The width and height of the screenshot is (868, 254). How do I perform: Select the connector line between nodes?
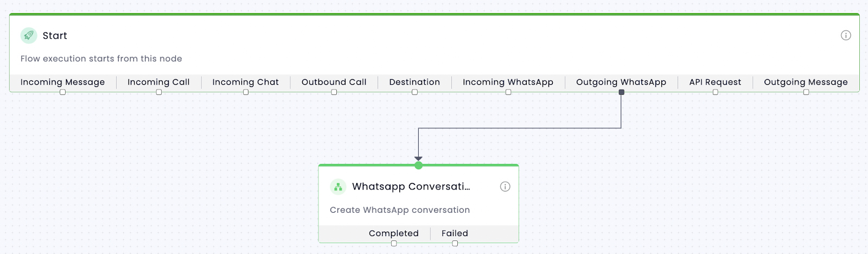[520, 128]
